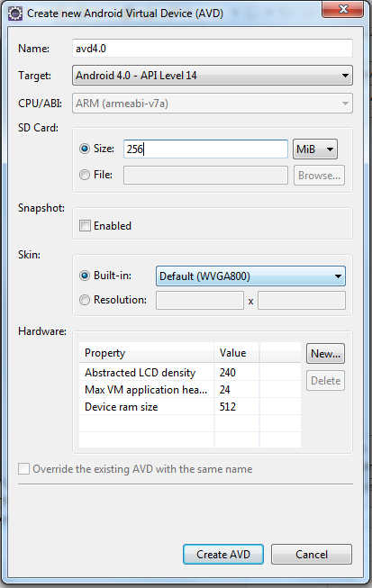Viewport: 372px width, 588px height.
Task: Click the resolution width field
Action: pyautogui.click(x=200, y=301)
